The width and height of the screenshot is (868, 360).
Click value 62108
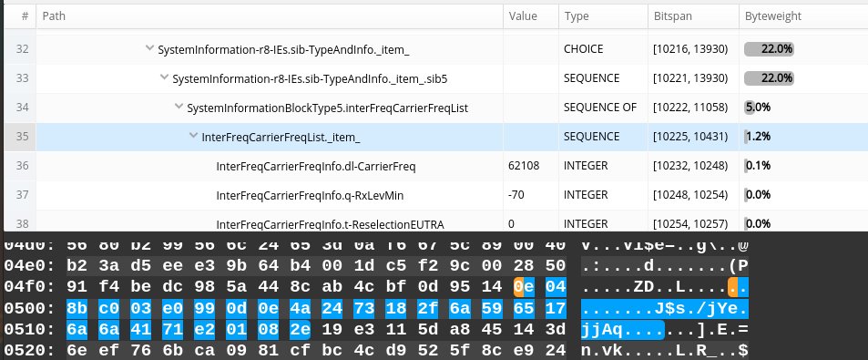[x=524, y=166]
